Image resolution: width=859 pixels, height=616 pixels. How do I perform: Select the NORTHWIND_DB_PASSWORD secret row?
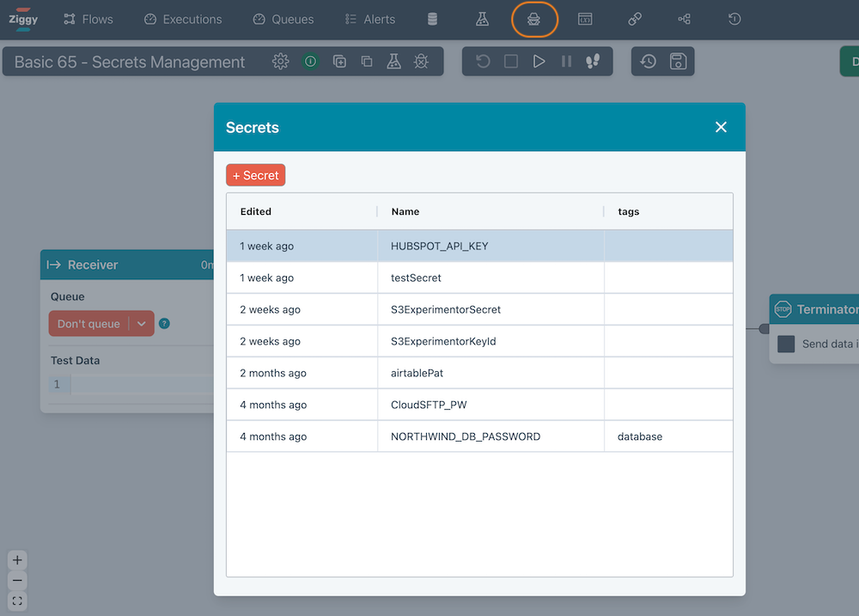(x=466, y=436)
